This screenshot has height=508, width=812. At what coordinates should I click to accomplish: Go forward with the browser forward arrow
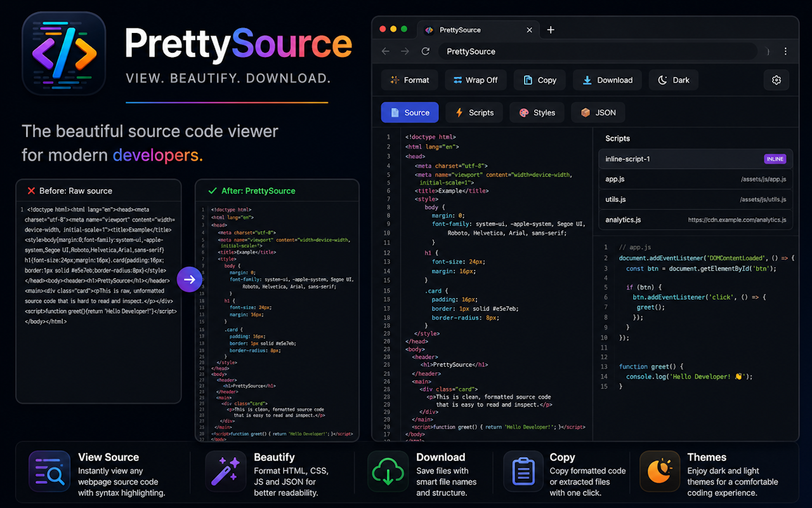pyautogui.click(x=405, y=51)
